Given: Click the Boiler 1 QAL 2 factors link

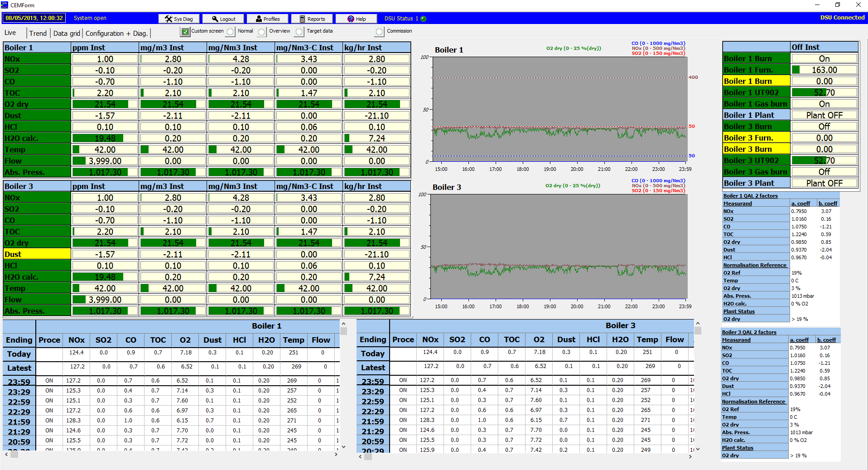Looking at the screenshot, I should [x=750, y=196].
